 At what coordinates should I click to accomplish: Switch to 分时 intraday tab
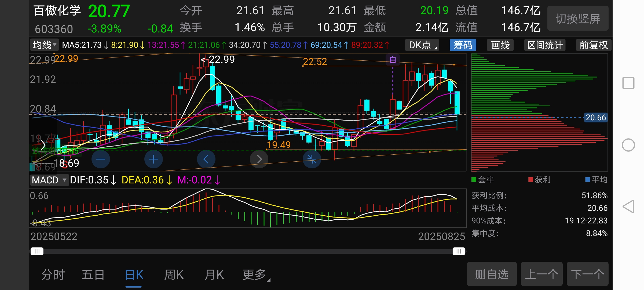click(53, 275)
